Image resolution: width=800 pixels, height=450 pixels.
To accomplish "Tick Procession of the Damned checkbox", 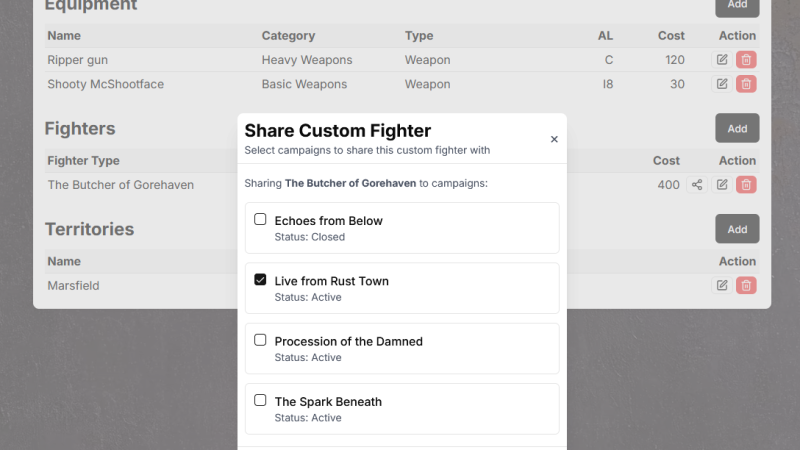I will [260, 340].
